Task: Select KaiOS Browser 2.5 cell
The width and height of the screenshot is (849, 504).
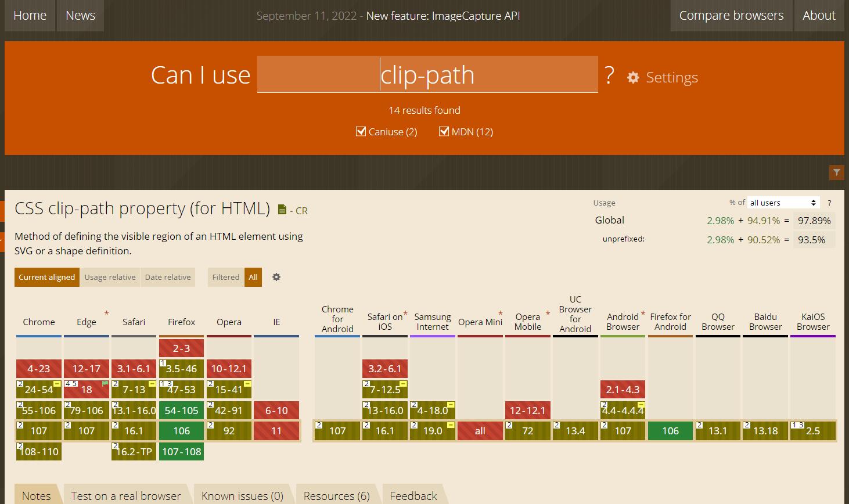Action: 813,431
